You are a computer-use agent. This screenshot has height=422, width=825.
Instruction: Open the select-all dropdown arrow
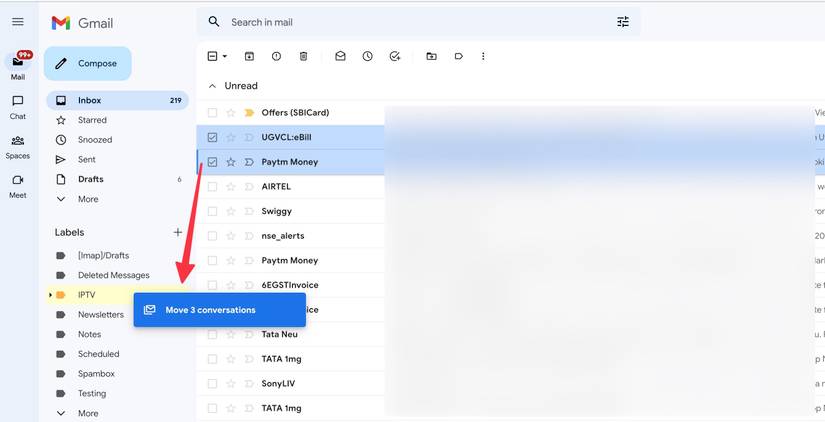(x=225, y=56)
